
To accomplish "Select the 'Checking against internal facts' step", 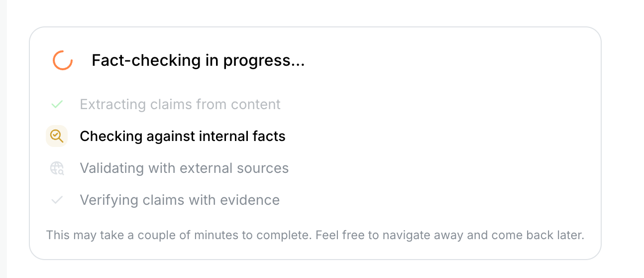I will [182, 136].
